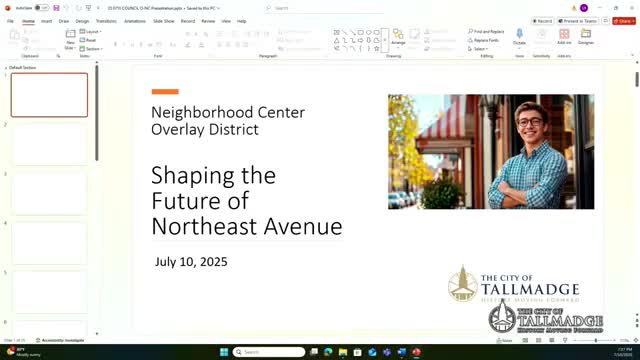Select slide 2 thumbnail
Viewport: 640px width, 360px height.
(x=49, y=144)
